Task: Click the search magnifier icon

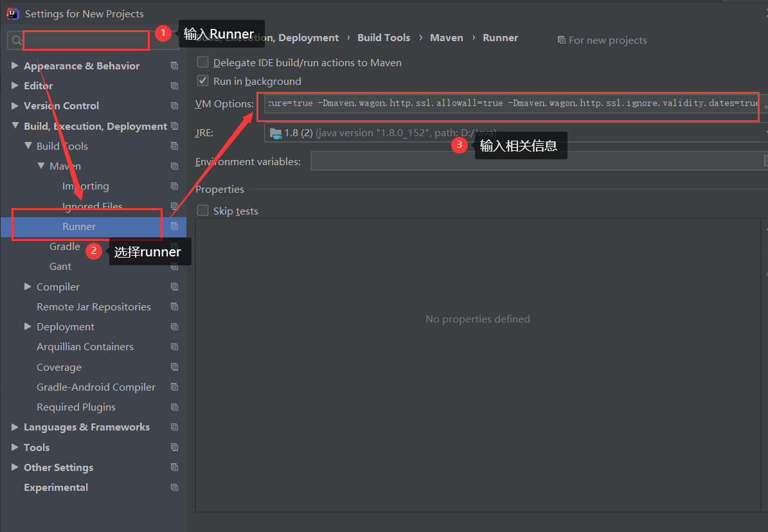Action: (16, 40)
